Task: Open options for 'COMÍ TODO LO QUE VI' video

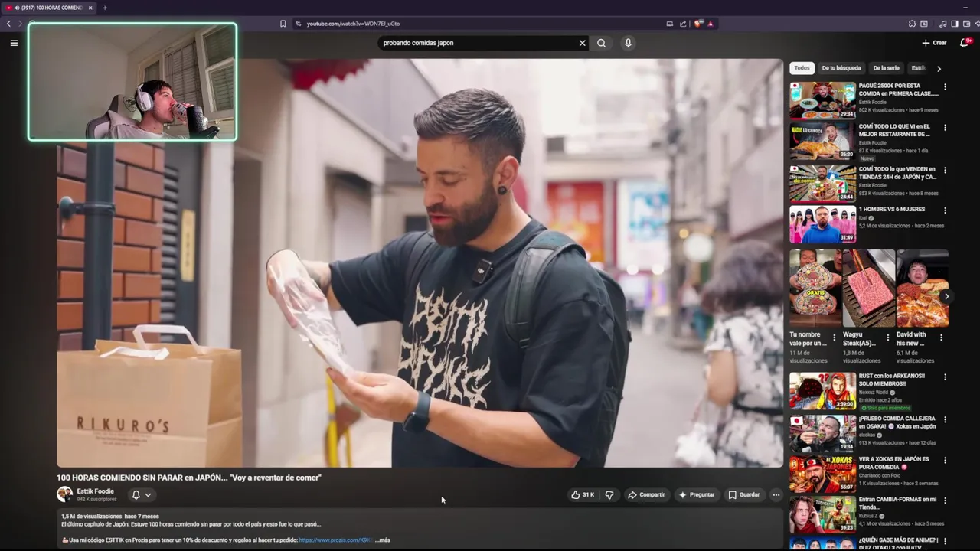Action: coord(945,128)
